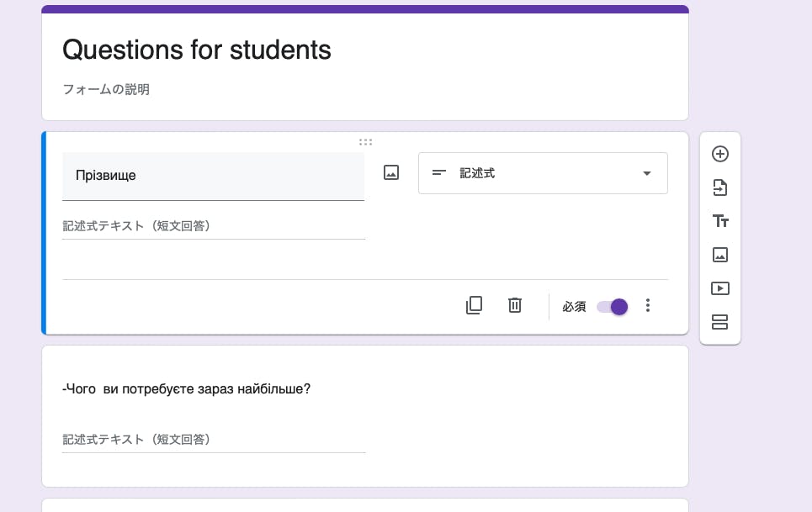Open the three-dot more options menu
Image resolution: width=812 pixels, height=512 pixels.
[x=647, y=305]
